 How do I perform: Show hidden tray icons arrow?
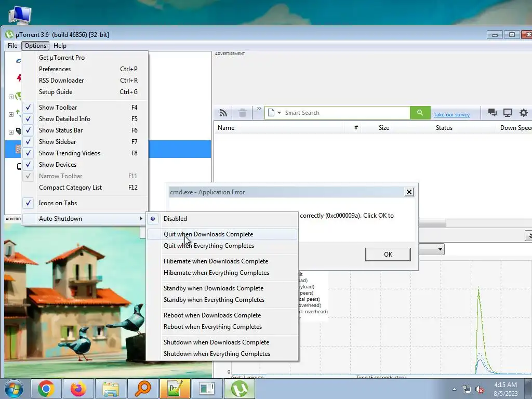454,390
